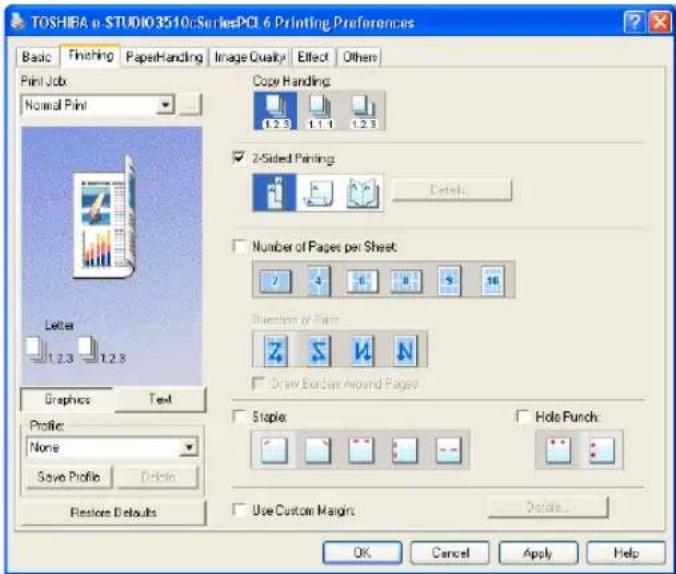Open the Image Quality tab
The height and width of the screenshot is (574, 676).
click(250, 56)
